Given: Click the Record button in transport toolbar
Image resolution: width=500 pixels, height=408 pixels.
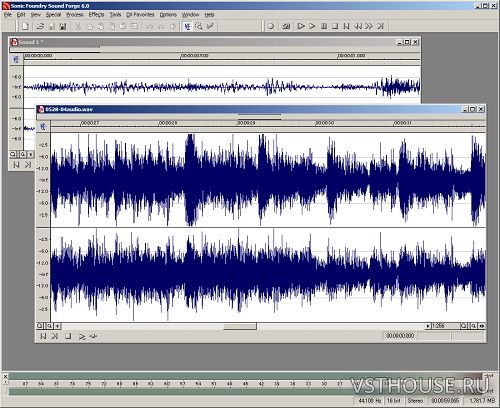Looking at the screenshot, I should [271, 26].
